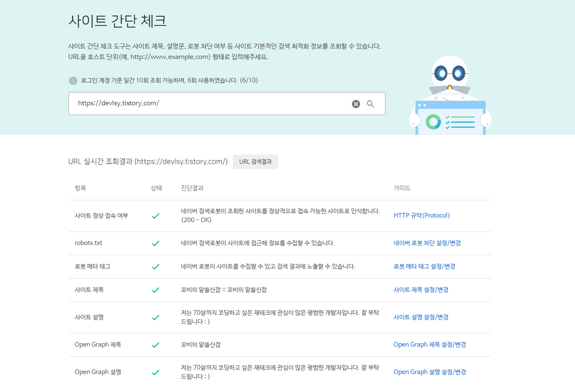Open the HTTP 규약(Protocol) guide link
Screen dimensions: 575x392
click(x=421, y=215)
